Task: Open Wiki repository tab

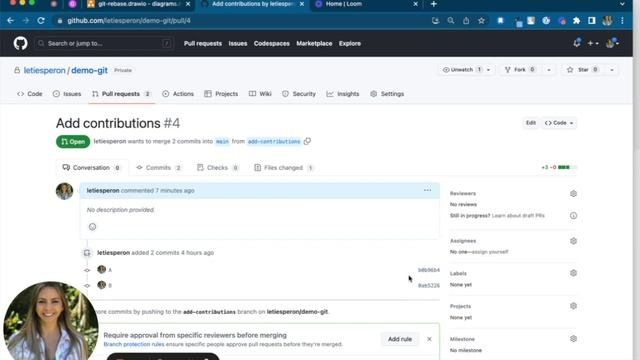Action: (260, 94)
